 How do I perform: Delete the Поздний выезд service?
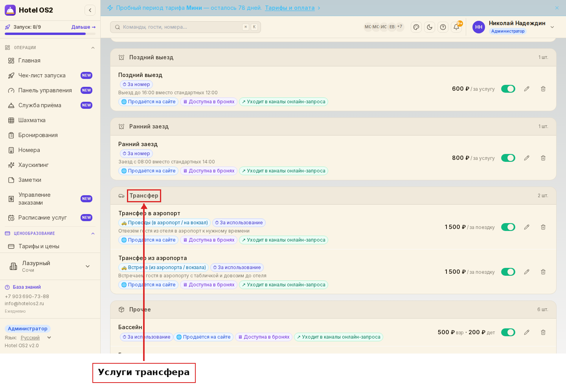(x=543, y=89)
